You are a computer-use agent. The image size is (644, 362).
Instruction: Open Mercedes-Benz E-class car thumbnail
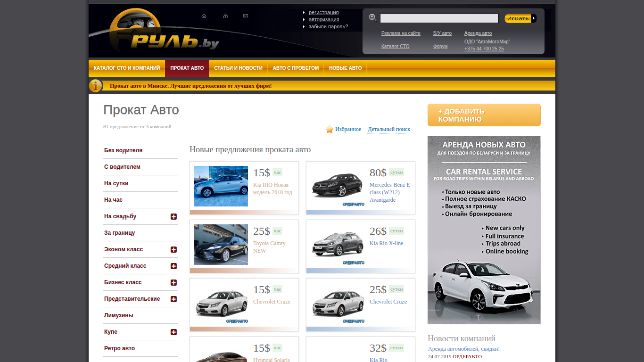click(338, 186)
